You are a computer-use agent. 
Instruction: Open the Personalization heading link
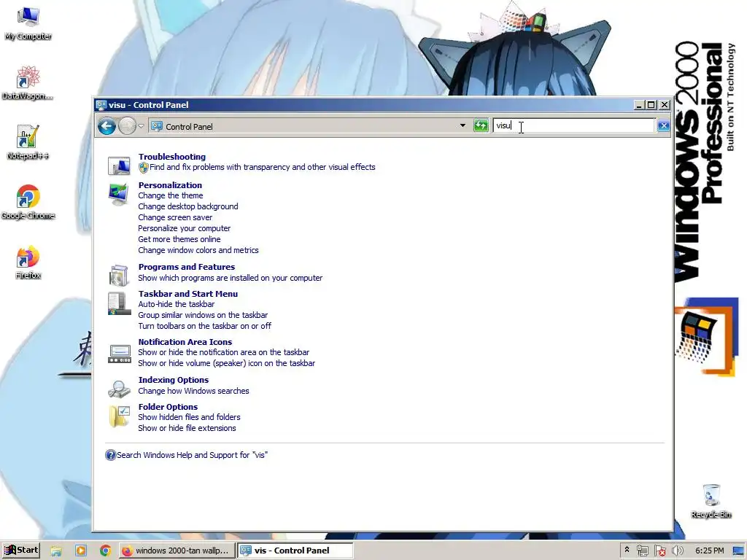170,185
